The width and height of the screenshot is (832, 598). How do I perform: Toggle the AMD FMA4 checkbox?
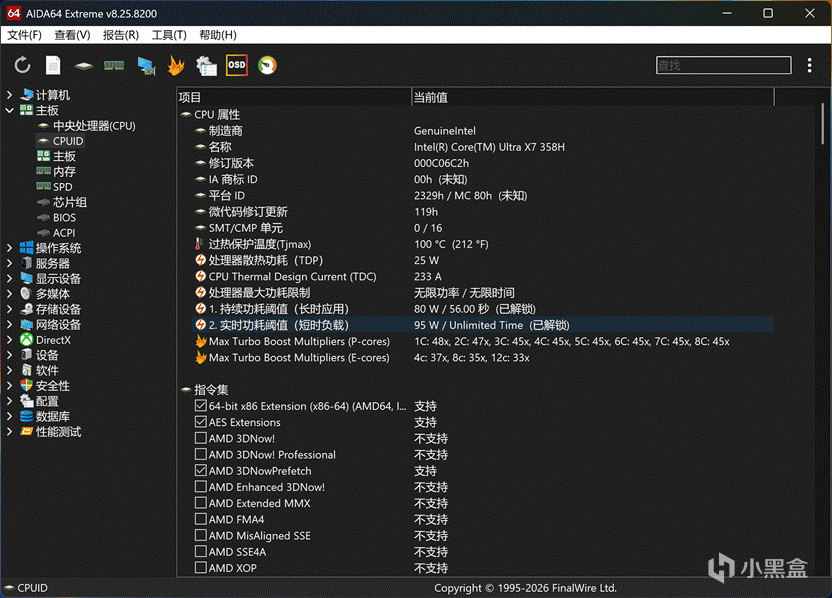(x=201, y=519)
